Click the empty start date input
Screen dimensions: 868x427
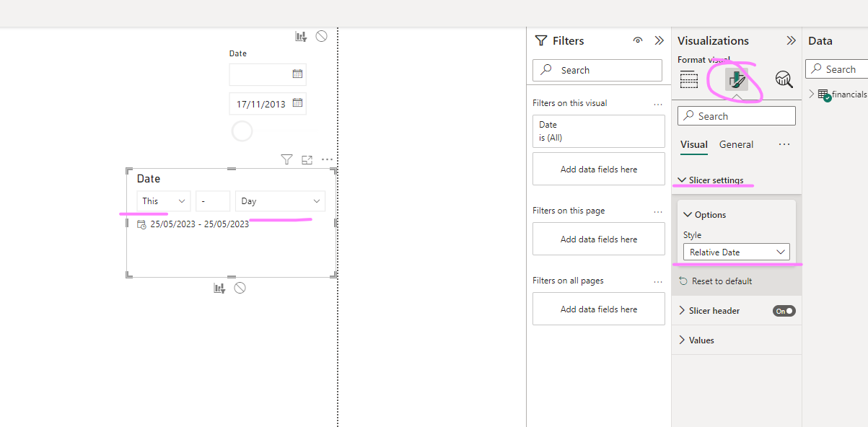[x=268, y=74]
